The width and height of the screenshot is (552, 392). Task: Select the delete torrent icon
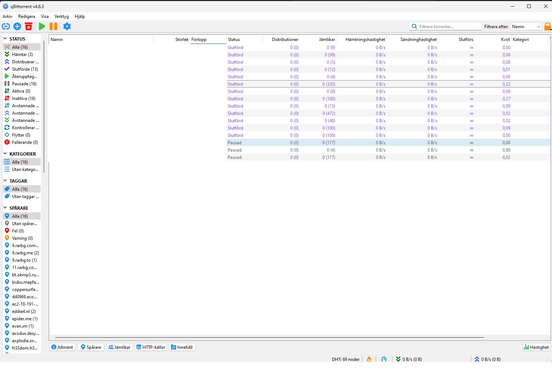tap(29, 26)
